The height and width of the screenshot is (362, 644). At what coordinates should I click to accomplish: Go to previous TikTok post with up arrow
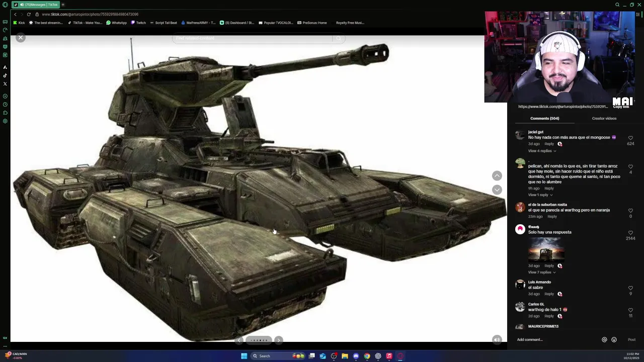coord(497,175)
